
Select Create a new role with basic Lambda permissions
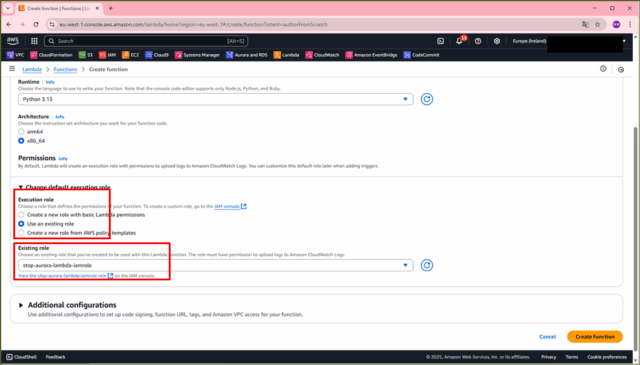[21, 215]
